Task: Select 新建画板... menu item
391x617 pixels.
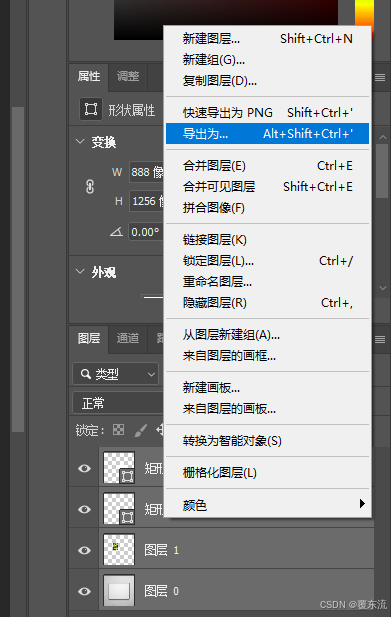Action: [x=267, y=388]
